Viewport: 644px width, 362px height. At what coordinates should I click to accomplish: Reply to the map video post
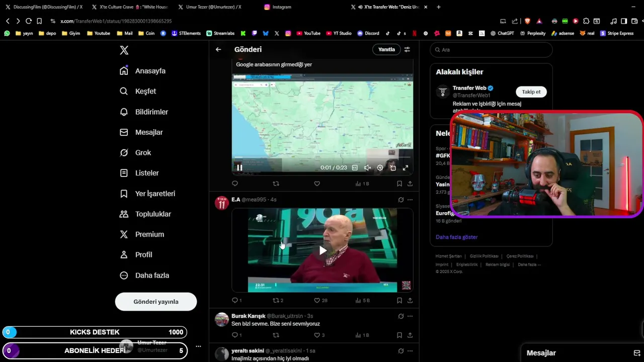235,184
